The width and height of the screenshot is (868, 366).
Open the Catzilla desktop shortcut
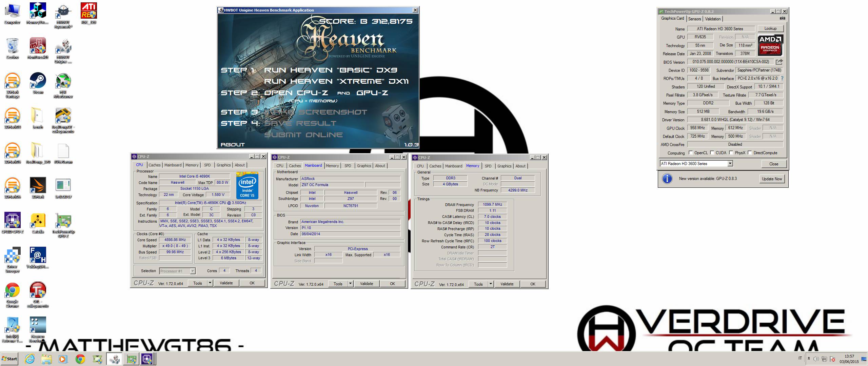38,223
